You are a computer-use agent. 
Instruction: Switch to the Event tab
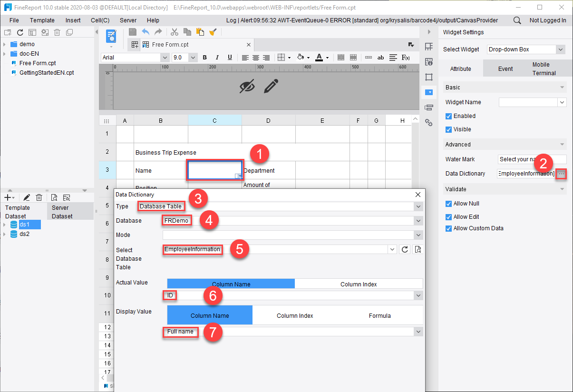pyautogui.click(x=505, y=69)
